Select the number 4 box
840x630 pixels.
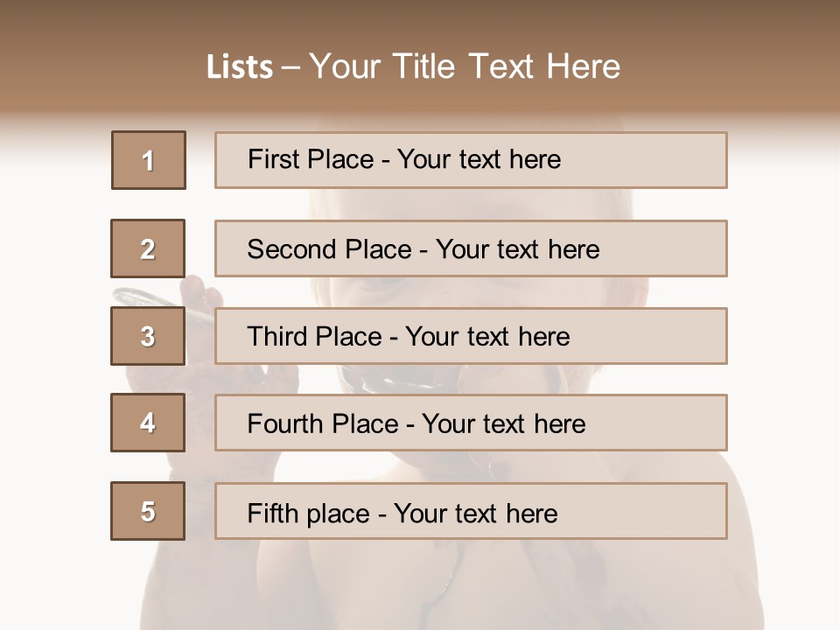click(148, 423)
